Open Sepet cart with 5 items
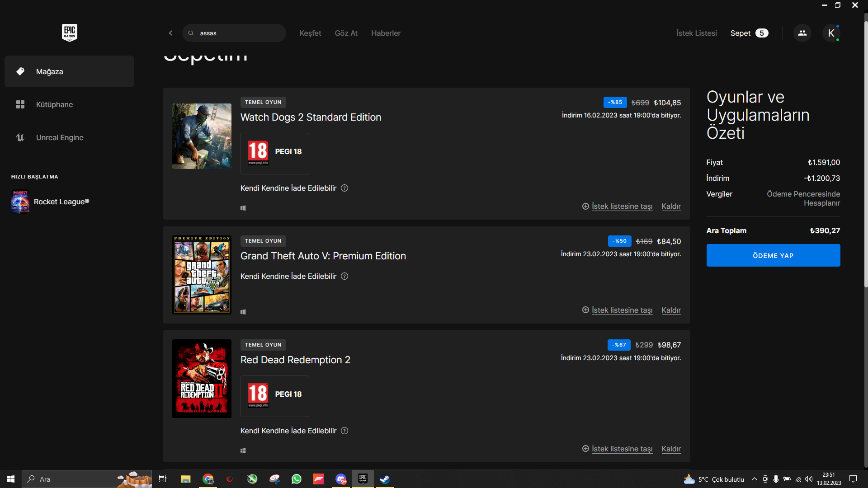868x488 pixels. [x=749, y=33]
